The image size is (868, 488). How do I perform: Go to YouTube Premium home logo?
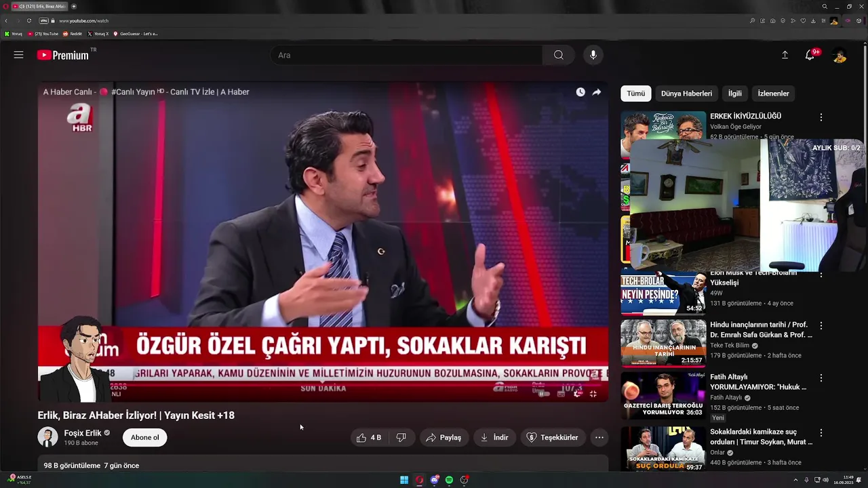click(63, 55)
